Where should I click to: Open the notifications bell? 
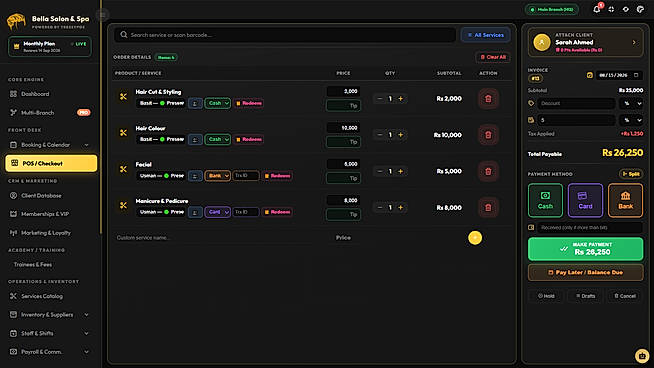[597, 9]
